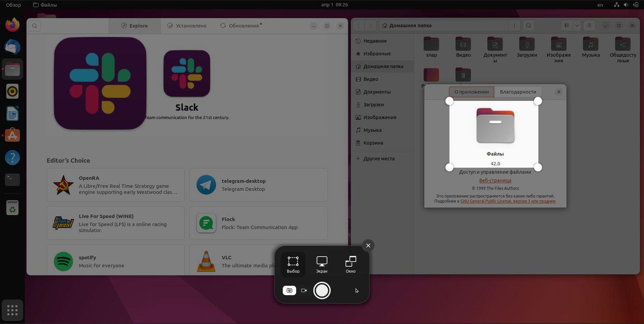Screen dimensions: 644x324
Task: Open the Обзор activities overview
Action: click(13, 5)
